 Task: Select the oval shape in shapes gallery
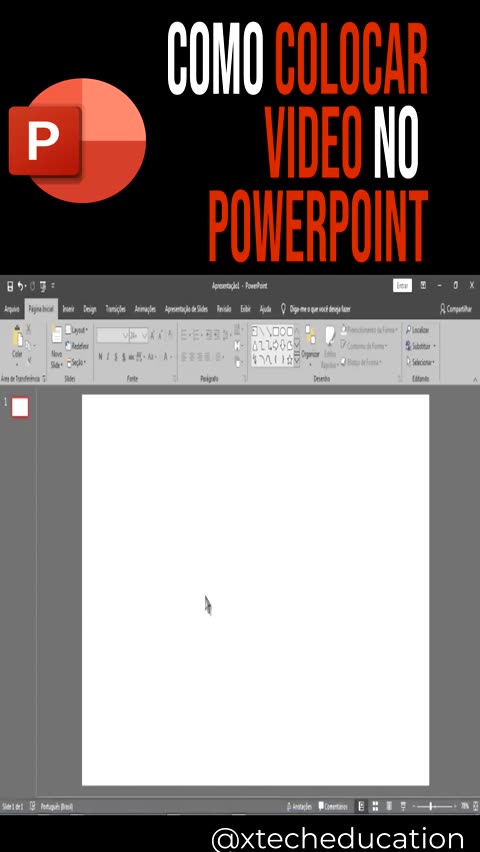(283, 330)
